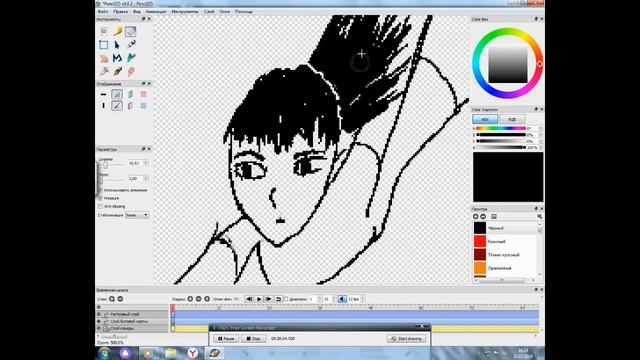Image resolution: width=640 pixels, height=360 pixels.
Task: Jump to the first frame
Action: pos(249,299)
